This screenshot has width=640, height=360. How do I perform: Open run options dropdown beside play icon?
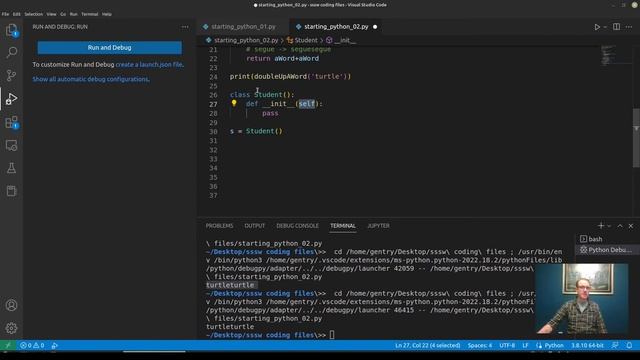pyautogui.click(x=605, y=27)
